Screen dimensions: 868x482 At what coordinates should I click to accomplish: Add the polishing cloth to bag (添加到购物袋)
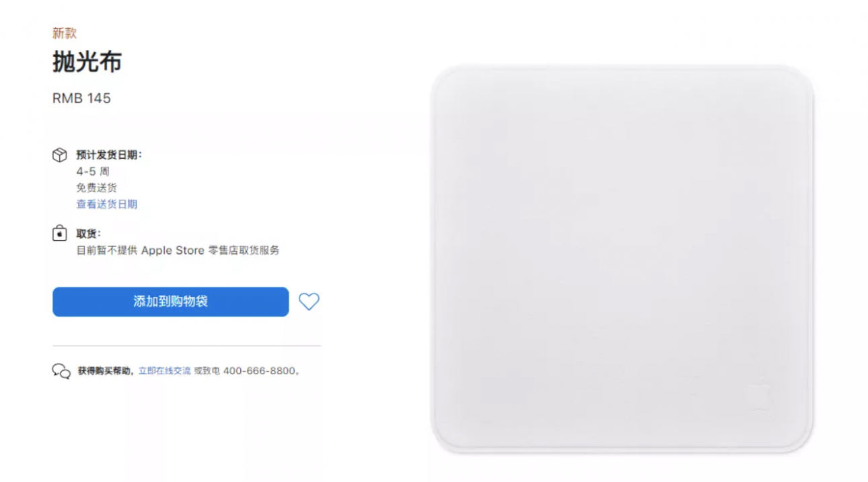click(x=171, y=302)
